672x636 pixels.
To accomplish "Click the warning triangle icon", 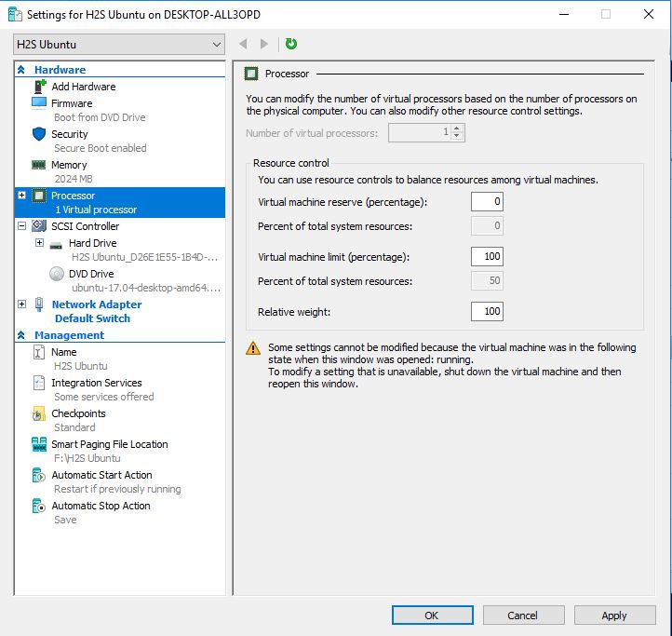I will (253, 348).
